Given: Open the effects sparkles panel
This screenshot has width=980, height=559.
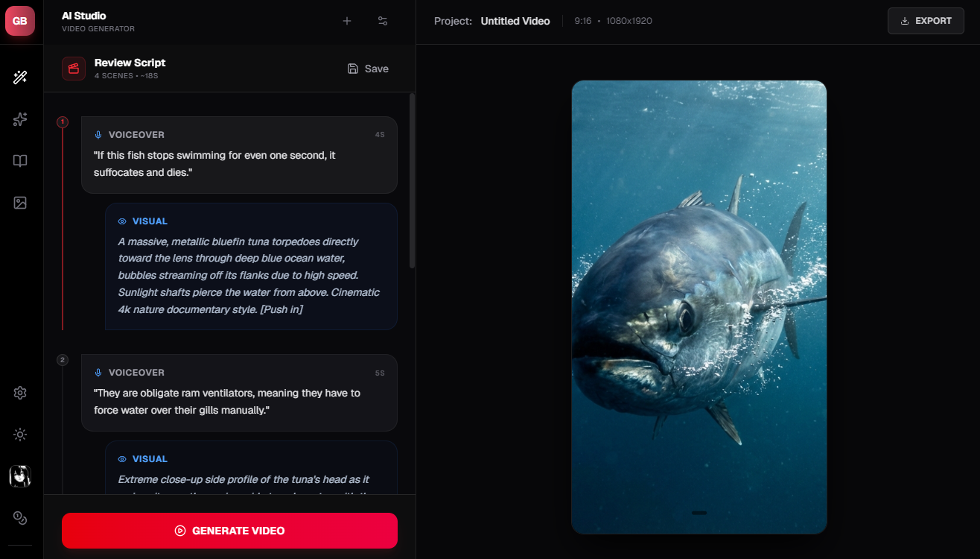Looking at the screenshot, I should tap(20, 119).
